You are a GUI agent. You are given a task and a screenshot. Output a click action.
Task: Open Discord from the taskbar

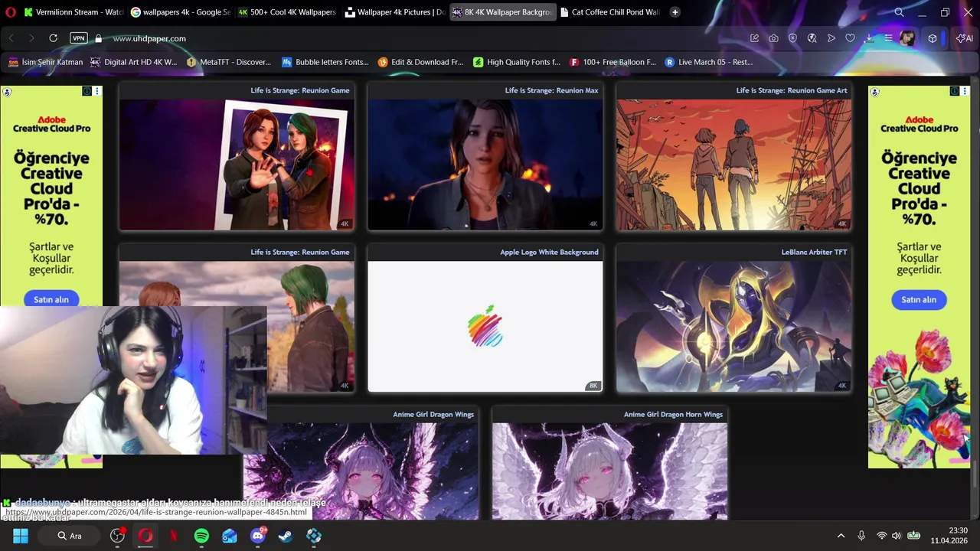(258, 536)
